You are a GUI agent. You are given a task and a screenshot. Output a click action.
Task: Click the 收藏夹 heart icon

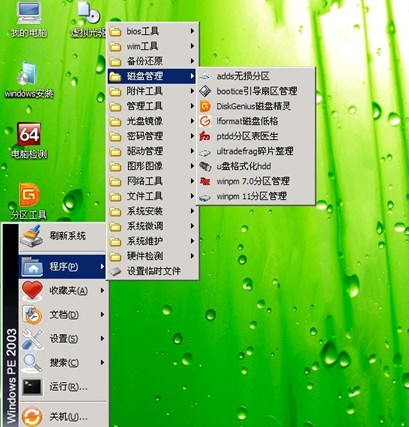(x=32, y=291)
